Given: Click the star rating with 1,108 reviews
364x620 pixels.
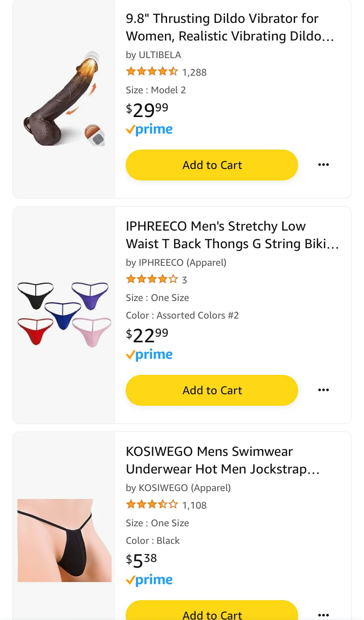Looking at the screenshot, I should 152,505.
